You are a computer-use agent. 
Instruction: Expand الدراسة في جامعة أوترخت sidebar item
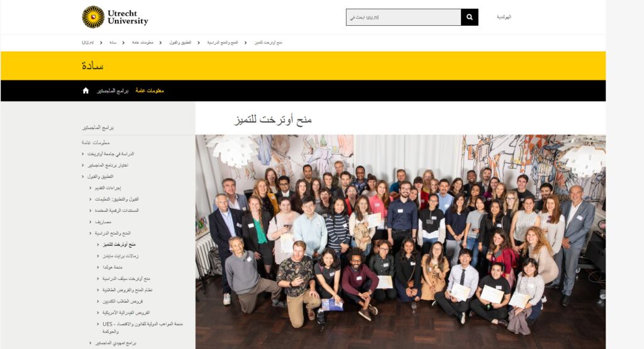point(83,154)
